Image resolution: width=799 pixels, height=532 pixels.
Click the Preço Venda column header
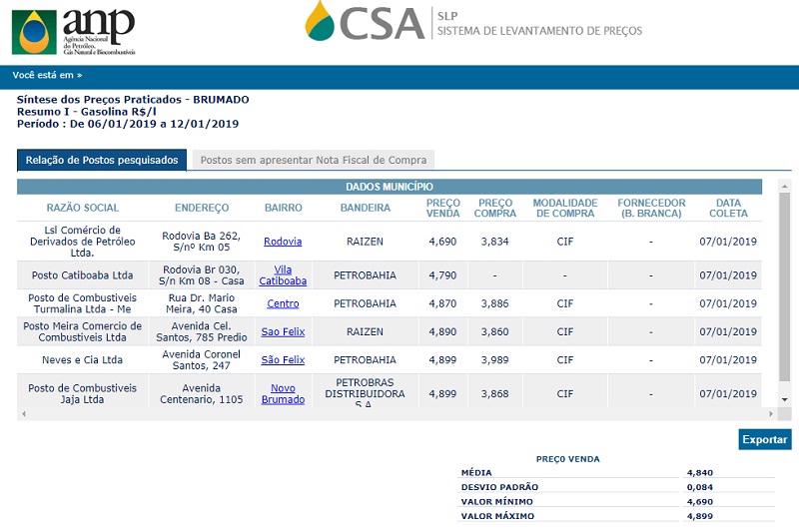443,208
